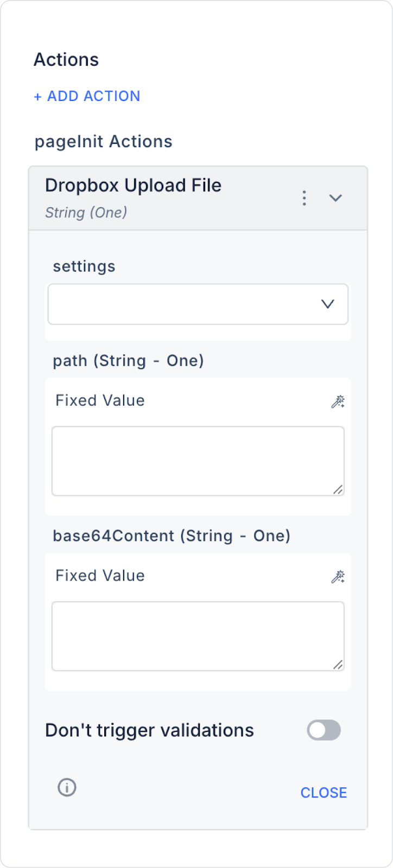Click the magic wand icon for base64Content

click(338, 577)
